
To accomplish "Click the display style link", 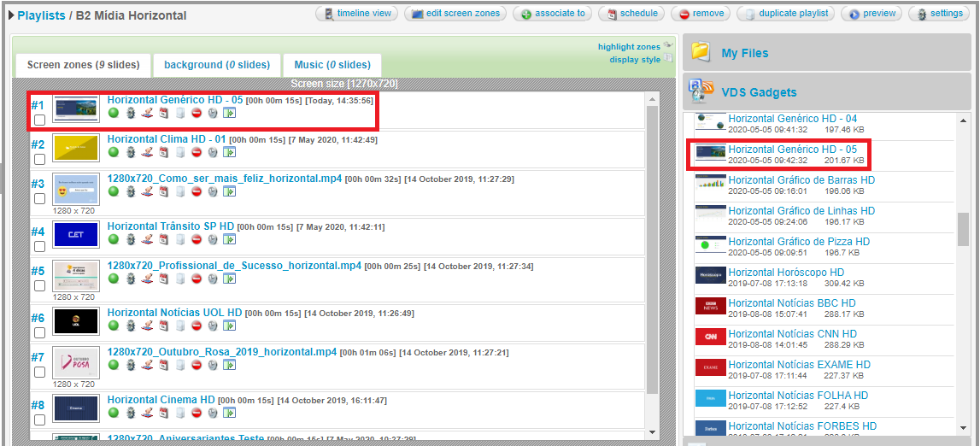I will point(635,60).
